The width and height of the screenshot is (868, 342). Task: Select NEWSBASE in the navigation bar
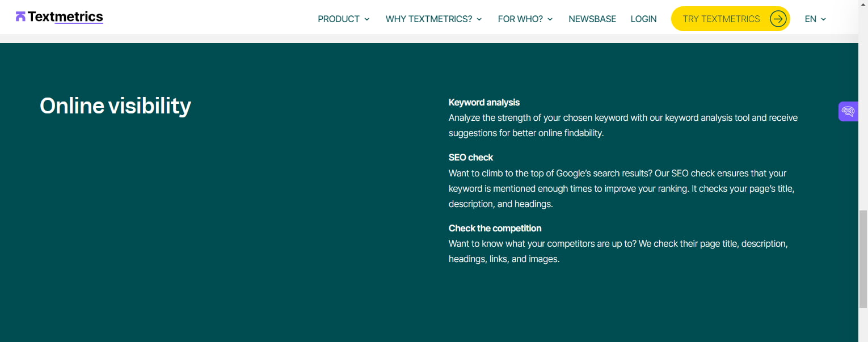coord(592,19)
